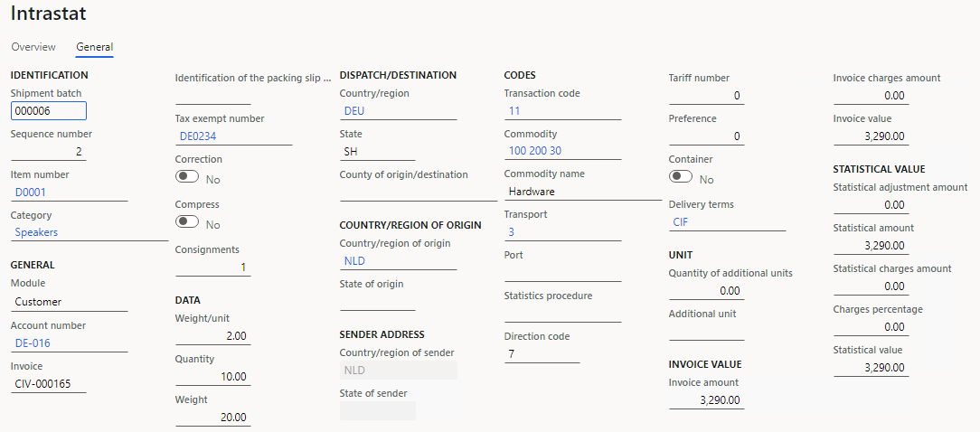Click the Country/region of sender field
The width and height of the screenshot is (980, 432).
coord(398,371)
